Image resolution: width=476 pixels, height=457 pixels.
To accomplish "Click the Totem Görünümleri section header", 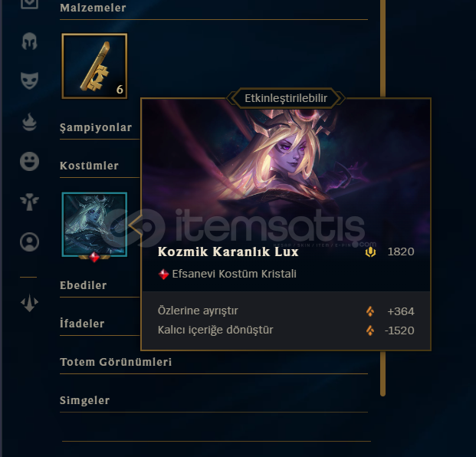I will (x=116, y=362).
